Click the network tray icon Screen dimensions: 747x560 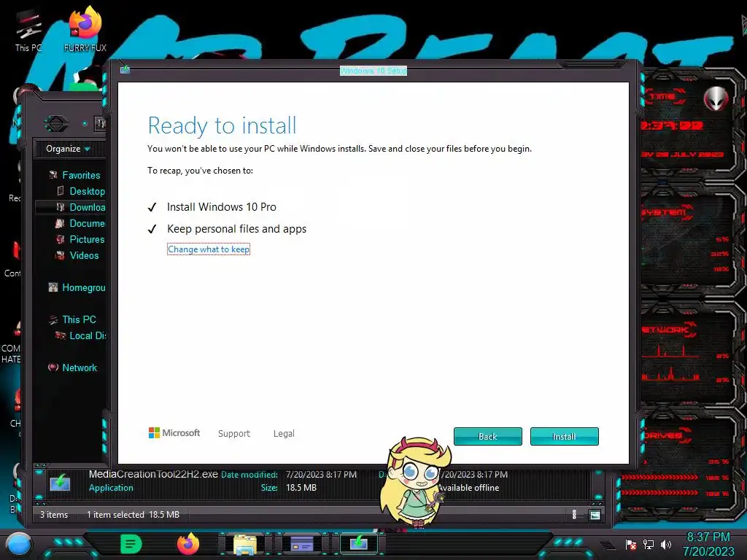pyautogui.click(x=649, y=544)
